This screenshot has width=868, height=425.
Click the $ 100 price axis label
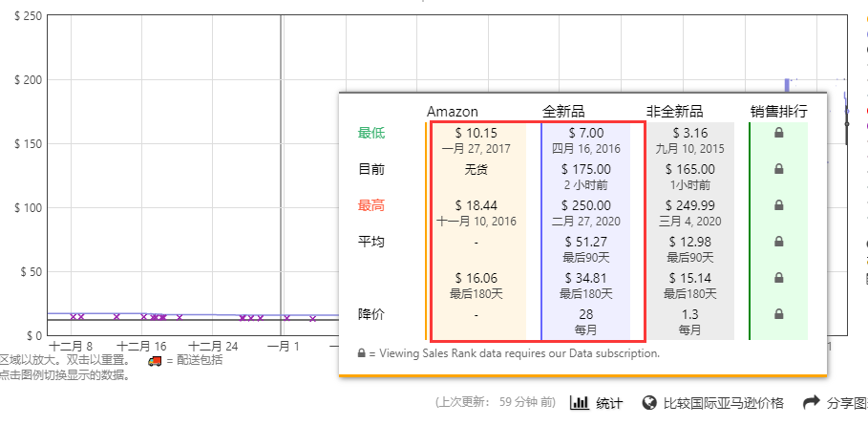tap(28, 208)
